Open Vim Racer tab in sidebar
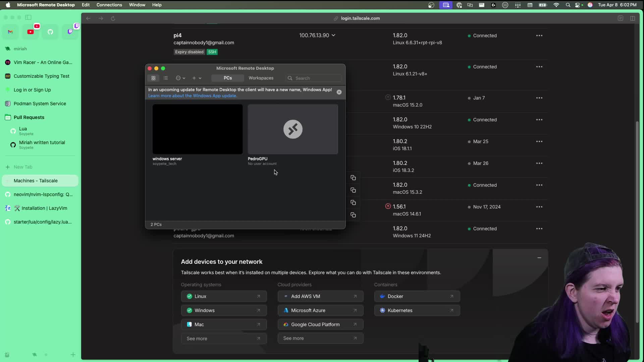The image size is (644, 362). (x=40, y=62)
